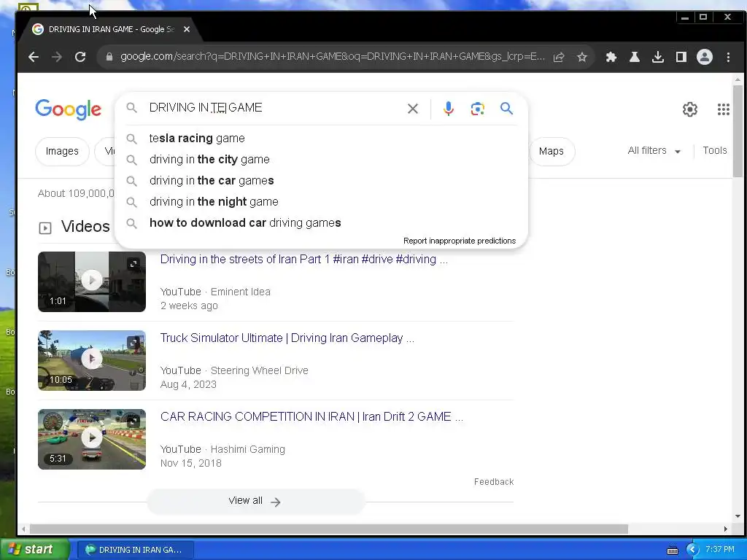747x560 pixels.
Task: Click scroll right arrow at page bottom
Action: coord(726,529)
